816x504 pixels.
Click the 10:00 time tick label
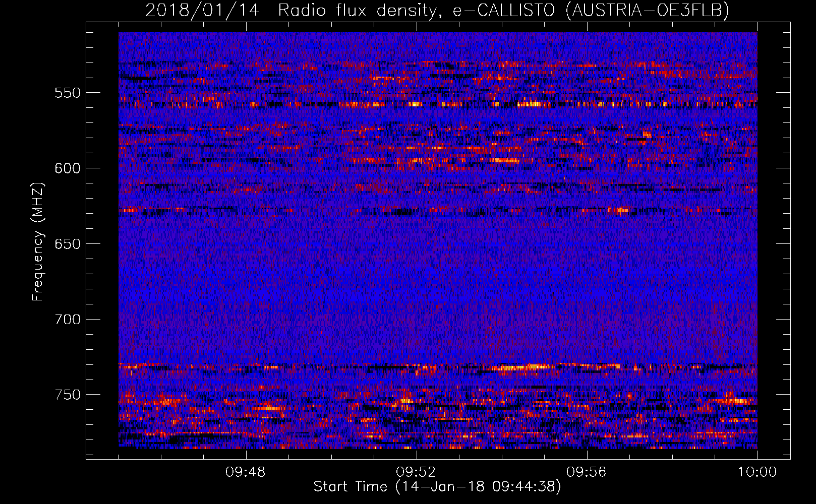point(757,472)
